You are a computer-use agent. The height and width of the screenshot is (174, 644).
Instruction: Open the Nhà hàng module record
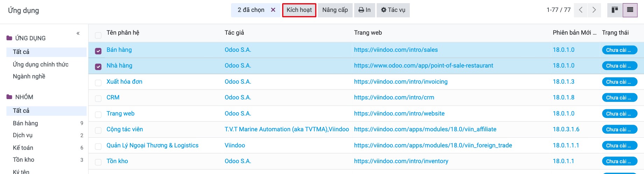pos(119,65)
